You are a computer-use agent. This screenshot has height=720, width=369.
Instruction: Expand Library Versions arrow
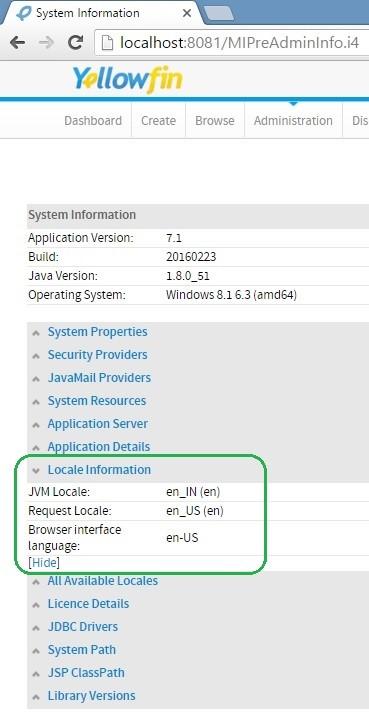[x=36, y=697]
